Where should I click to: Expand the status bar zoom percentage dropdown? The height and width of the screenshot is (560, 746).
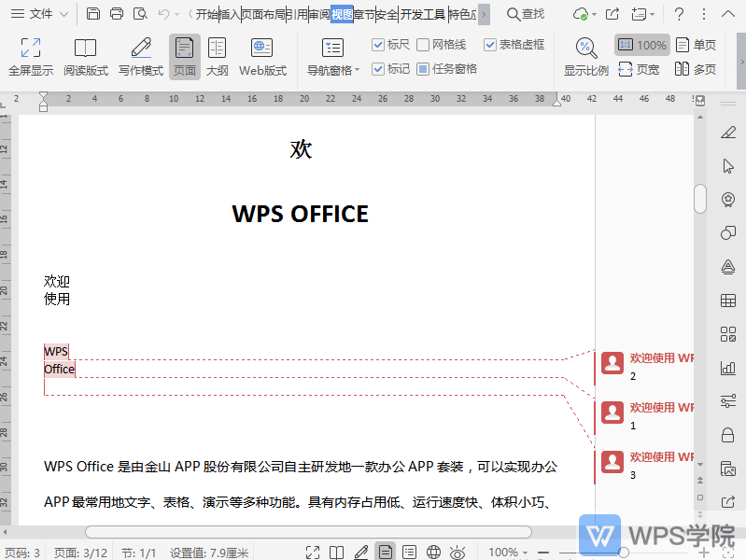[x=526, y=553]
